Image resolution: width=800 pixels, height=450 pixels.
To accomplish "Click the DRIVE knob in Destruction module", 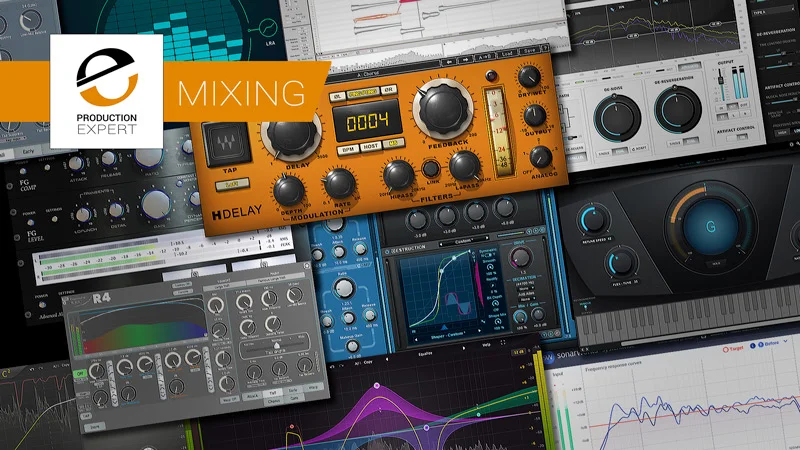I will pyautogui.click(x=520, y=257).
